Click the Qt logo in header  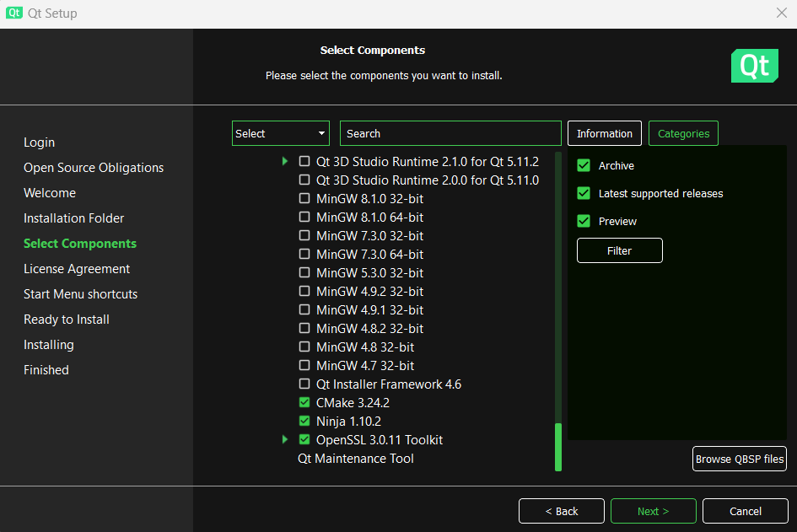[754, 66]
